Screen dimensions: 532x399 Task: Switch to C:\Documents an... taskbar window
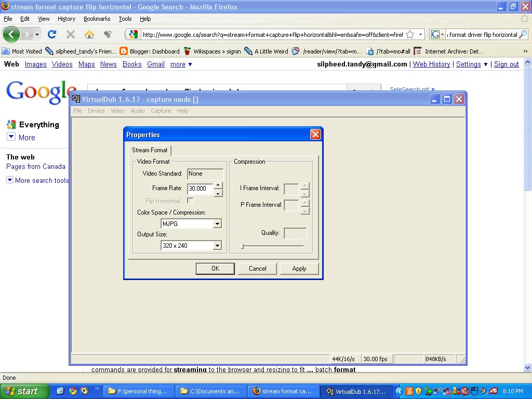(211, 391)
